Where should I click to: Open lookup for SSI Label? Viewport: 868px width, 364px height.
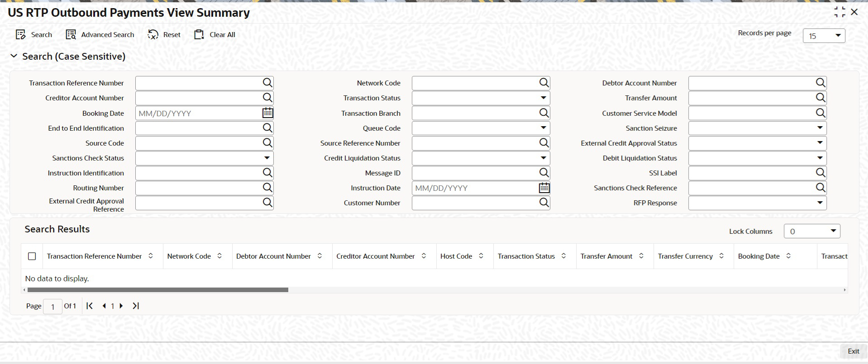(x=820, y=173)
